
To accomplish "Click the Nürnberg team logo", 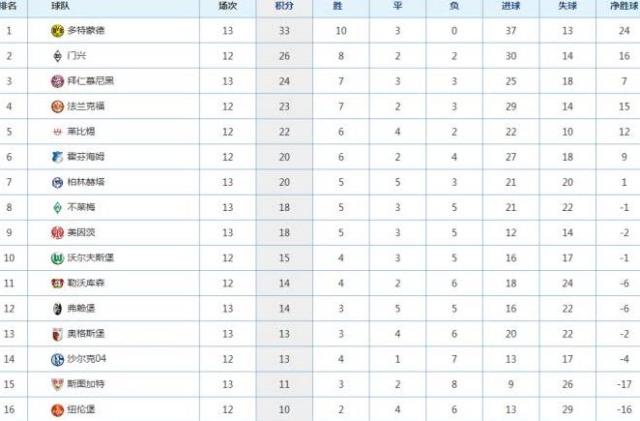I will [58, 410].
